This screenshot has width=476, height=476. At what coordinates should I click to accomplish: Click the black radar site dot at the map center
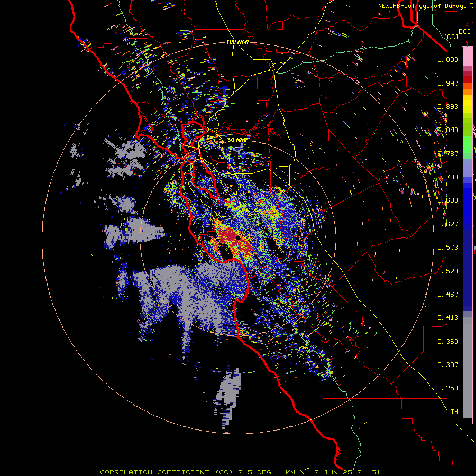[238, 238]
